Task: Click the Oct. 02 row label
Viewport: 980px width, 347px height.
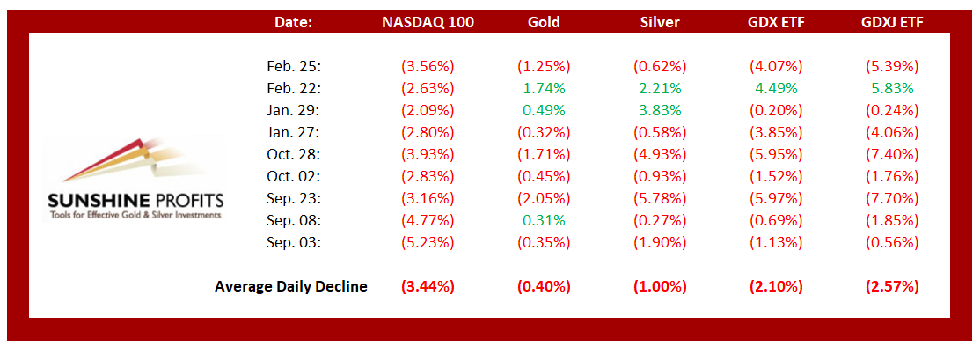Action: click(294, 176)
